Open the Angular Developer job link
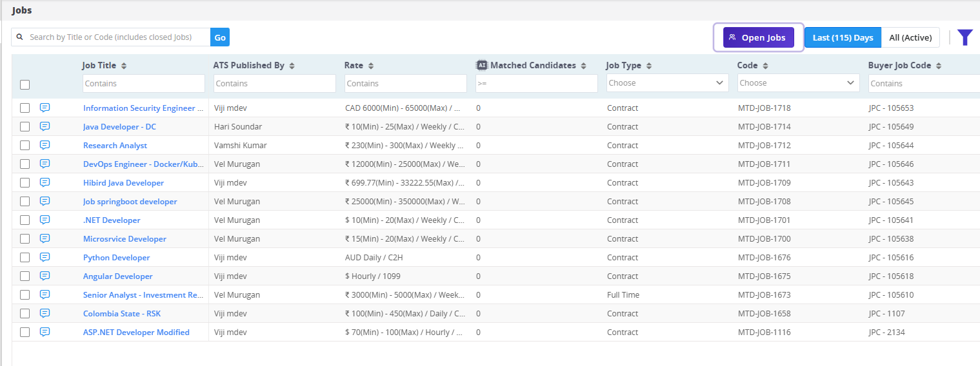This screenshot has width=980, height=366. 118,276
